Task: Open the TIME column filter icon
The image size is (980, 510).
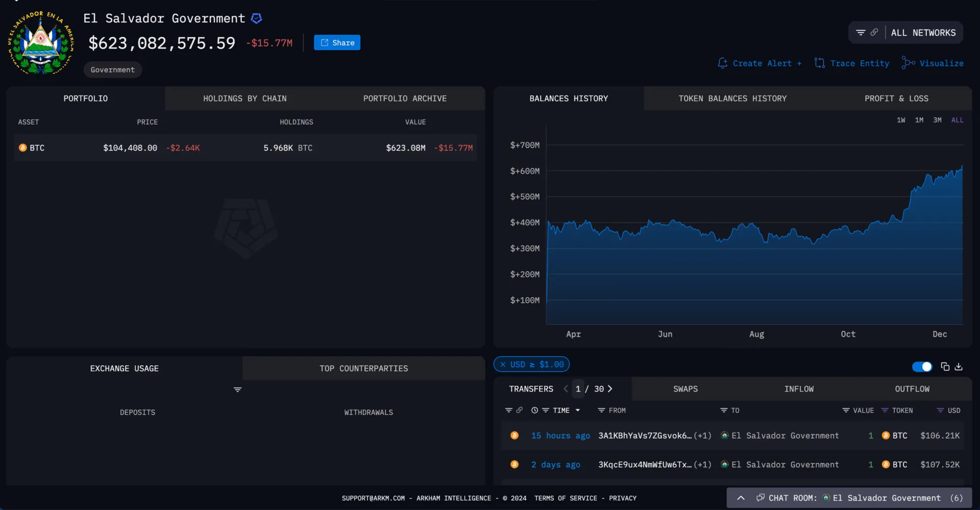Action: pos(546,410)
